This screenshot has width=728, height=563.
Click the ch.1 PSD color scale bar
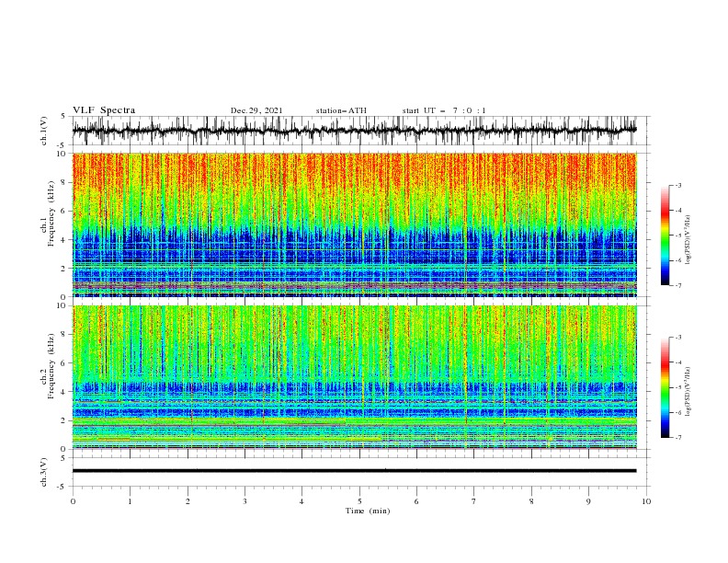[x=665, y=236]
